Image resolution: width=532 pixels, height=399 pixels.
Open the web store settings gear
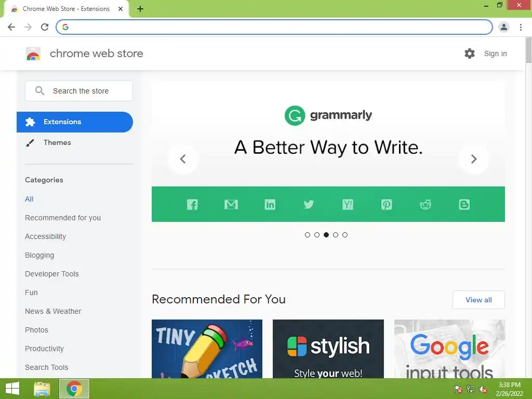(x=470, y=54)
